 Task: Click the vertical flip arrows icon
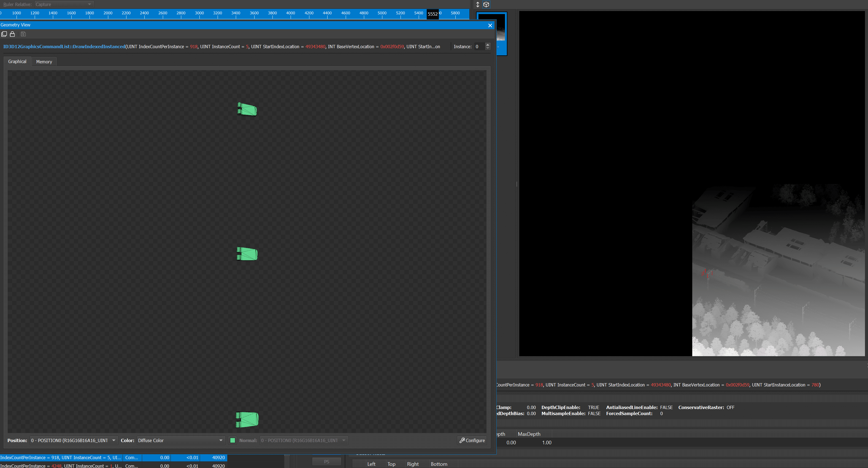tap(477, 4)
